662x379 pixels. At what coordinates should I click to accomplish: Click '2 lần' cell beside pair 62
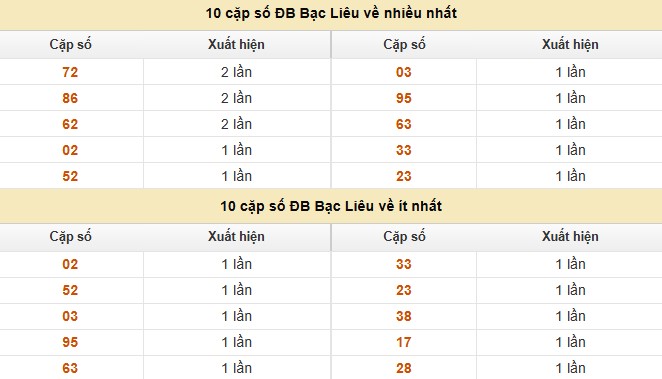click(236, 125)
